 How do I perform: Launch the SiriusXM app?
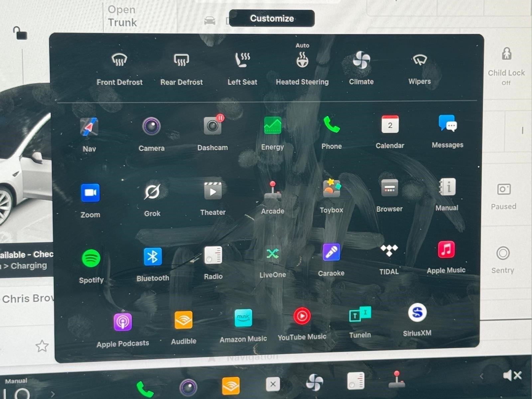[417, 313]
